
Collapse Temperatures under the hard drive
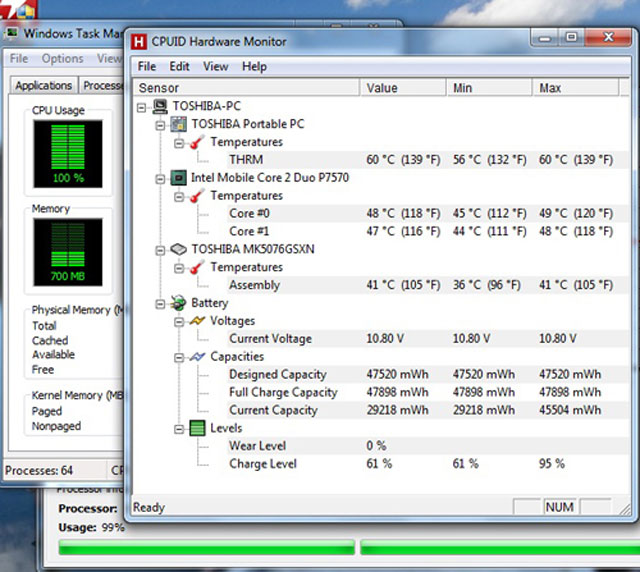click(x=179, y=268)
